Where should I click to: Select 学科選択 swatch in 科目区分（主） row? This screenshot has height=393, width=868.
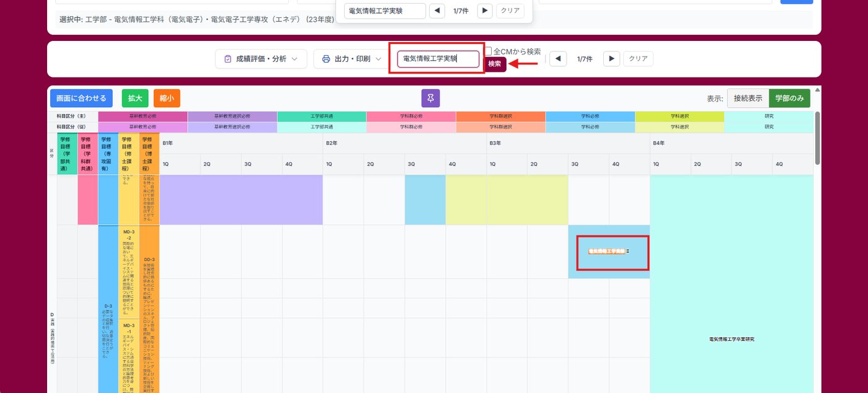(x=680, y=116)
